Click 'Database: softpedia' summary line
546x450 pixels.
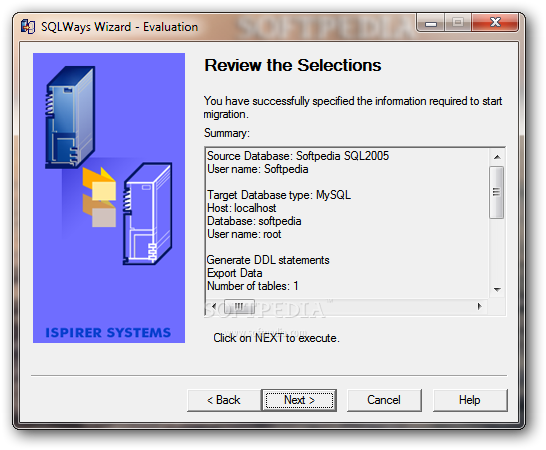point(254,221)
